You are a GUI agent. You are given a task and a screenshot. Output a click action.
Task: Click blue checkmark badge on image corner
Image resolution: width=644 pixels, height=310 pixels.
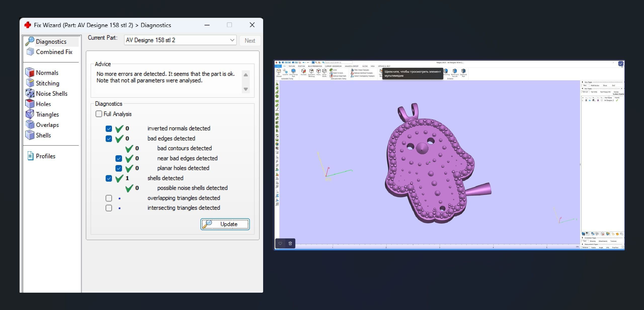(621, 64)
